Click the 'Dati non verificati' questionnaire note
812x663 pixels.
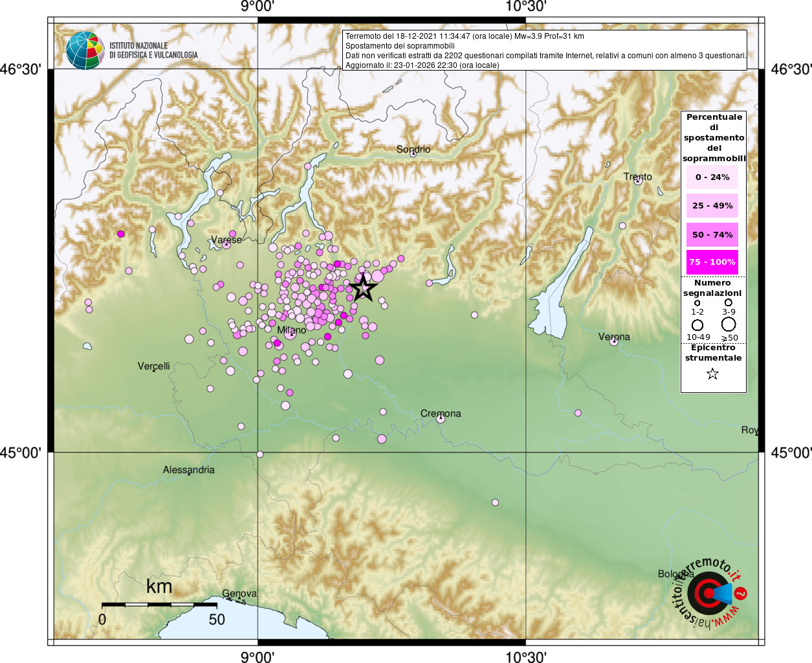(x=545, y=56)
